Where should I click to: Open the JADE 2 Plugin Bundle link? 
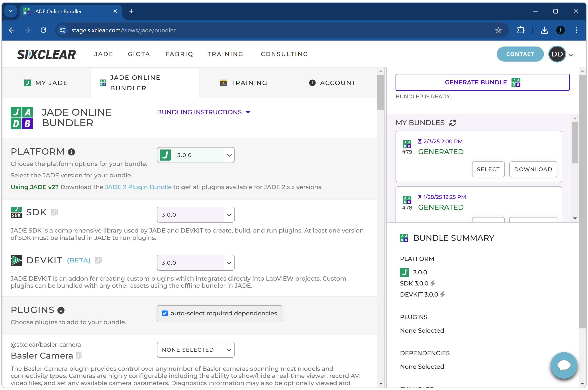pyautogui.click(x=138, y=187)
